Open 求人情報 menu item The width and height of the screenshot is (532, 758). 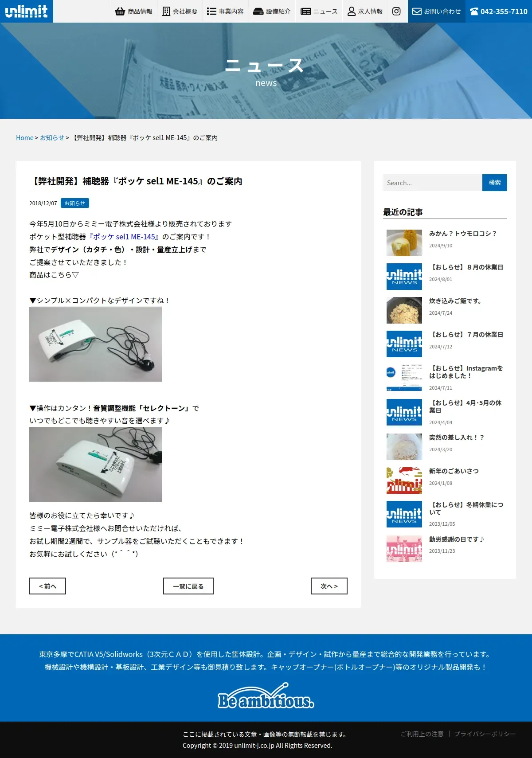pyautogui.click(x=365, y=11)
